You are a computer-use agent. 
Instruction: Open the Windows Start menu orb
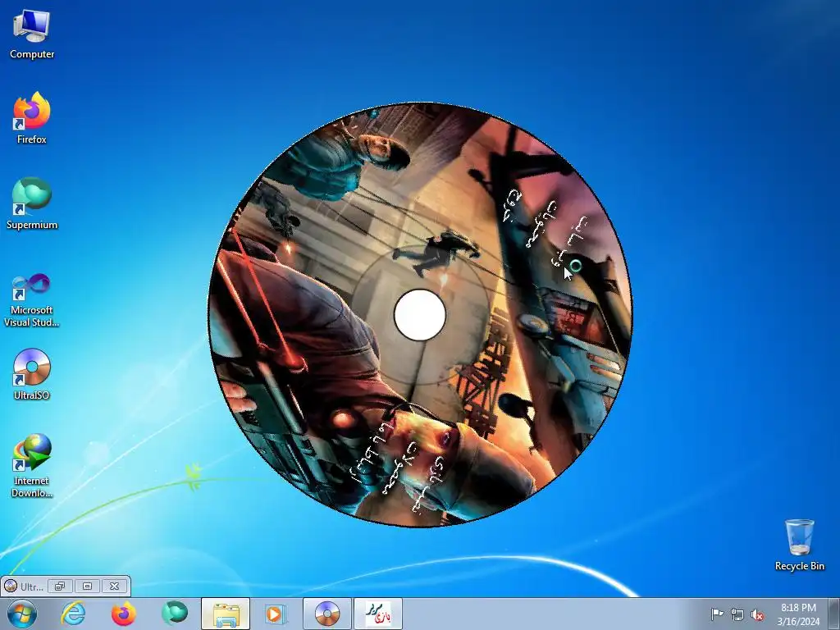[22, 614]
